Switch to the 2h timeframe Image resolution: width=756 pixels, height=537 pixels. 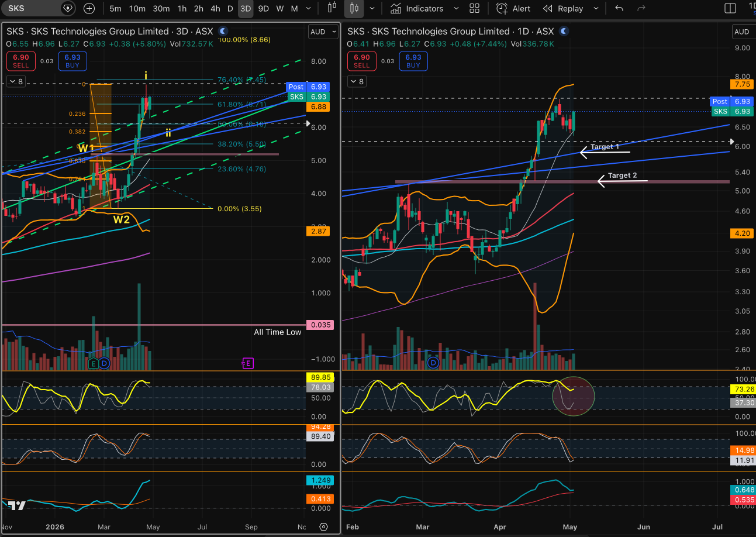199,8
